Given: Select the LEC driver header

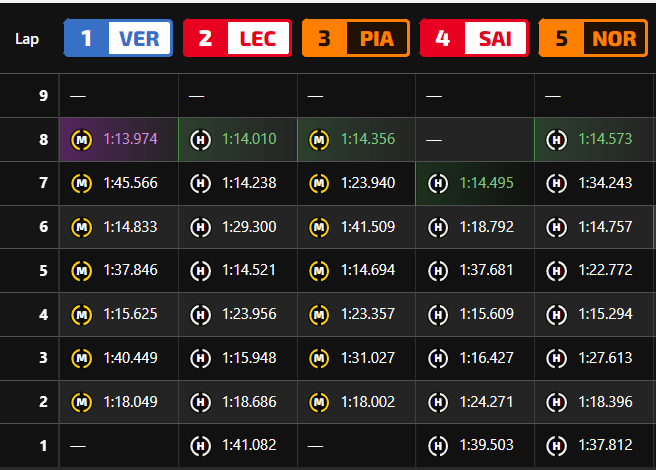Looking at the screenshot, I should point(237,39).
